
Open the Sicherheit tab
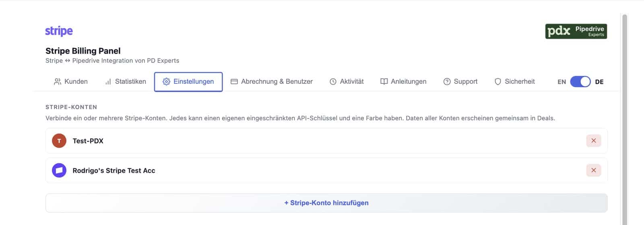pyautogui.click(x=515, y=81)
